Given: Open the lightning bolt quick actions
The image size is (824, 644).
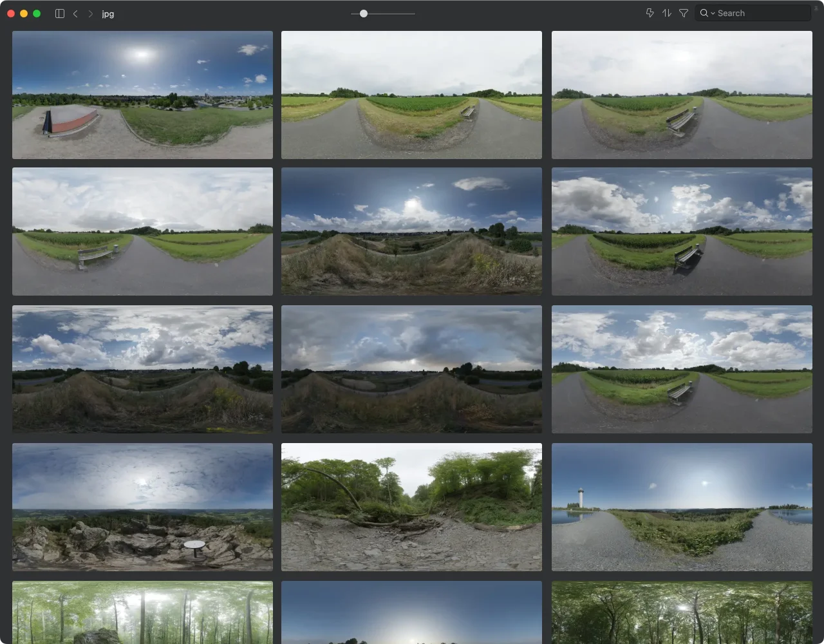Looking at the screenshot, I should 650,13.
